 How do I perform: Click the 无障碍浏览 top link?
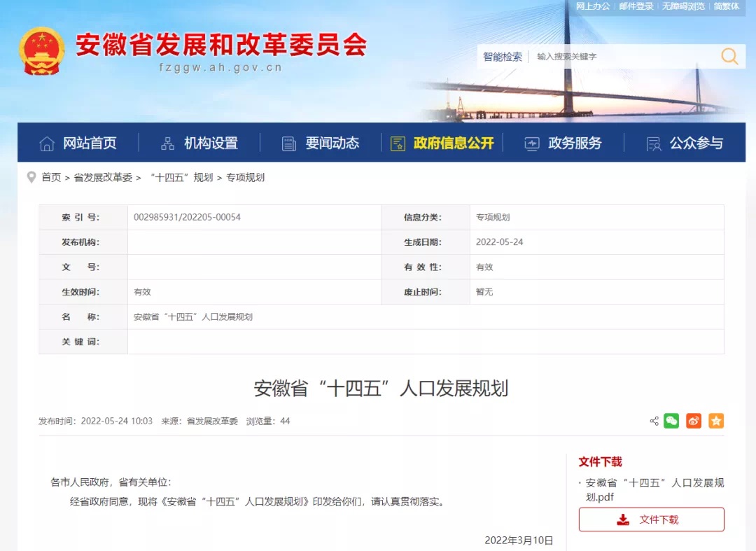[683, 6]
